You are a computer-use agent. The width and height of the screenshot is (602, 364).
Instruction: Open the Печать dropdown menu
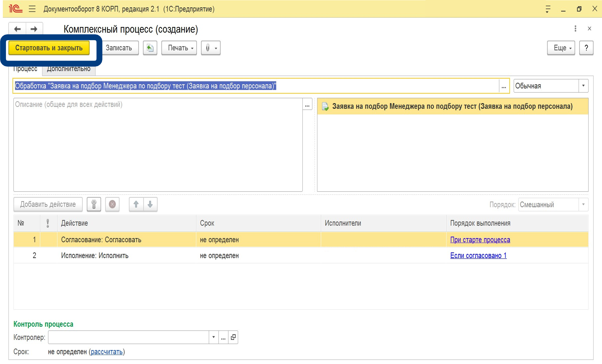(x=179, y=48)
